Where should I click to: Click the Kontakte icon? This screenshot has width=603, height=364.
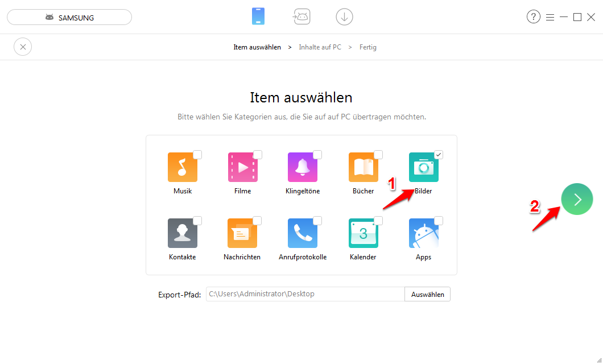click(x=182, y=233)
